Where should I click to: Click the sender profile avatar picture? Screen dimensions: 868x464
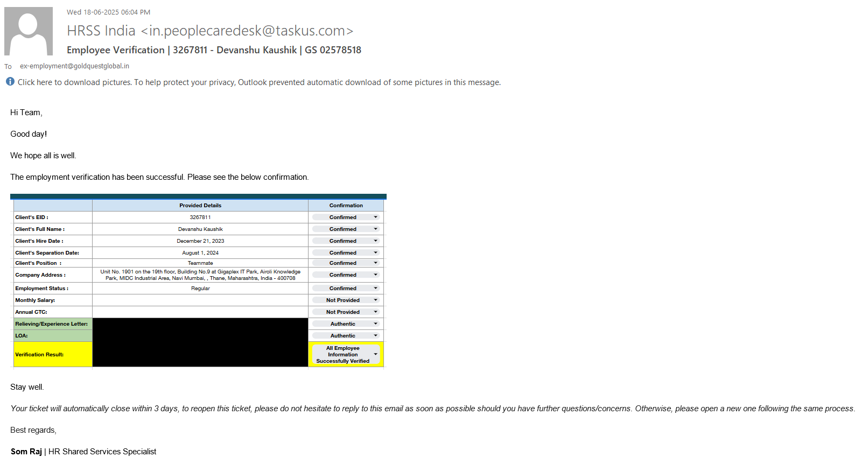coord(29,31)
